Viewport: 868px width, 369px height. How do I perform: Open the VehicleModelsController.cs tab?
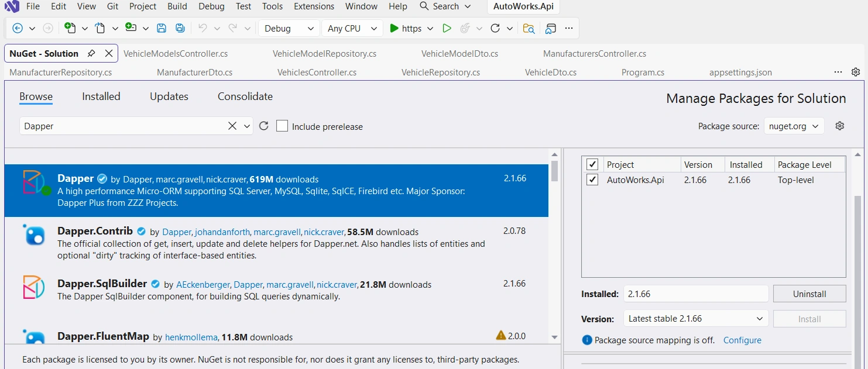click(x=176, y=53)
